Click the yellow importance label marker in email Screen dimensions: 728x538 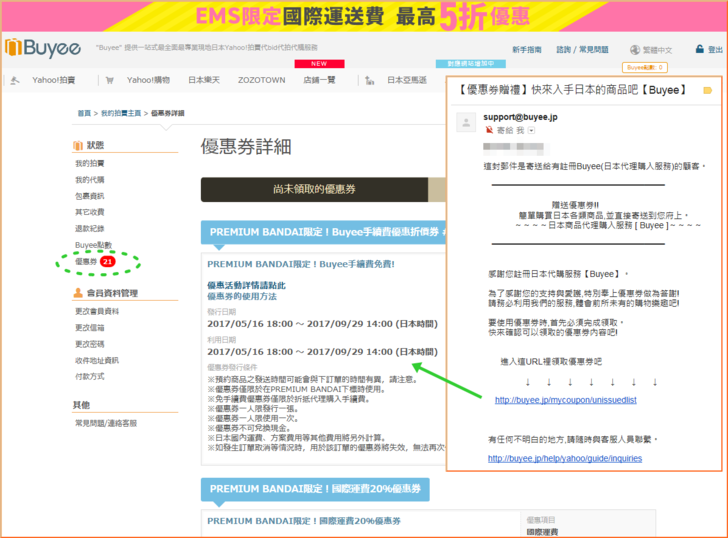pyautogui.click(x=708, y=90)
